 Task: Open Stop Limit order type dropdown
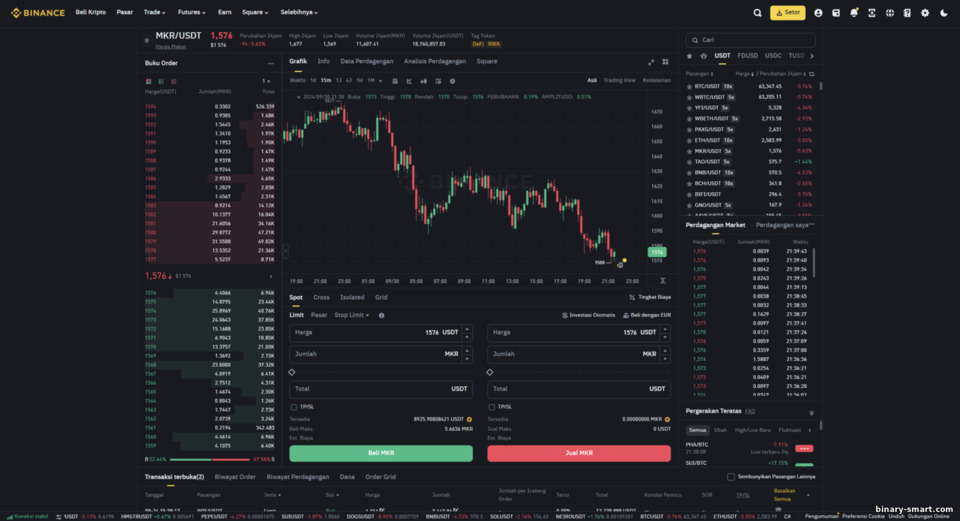coord(351,315)
